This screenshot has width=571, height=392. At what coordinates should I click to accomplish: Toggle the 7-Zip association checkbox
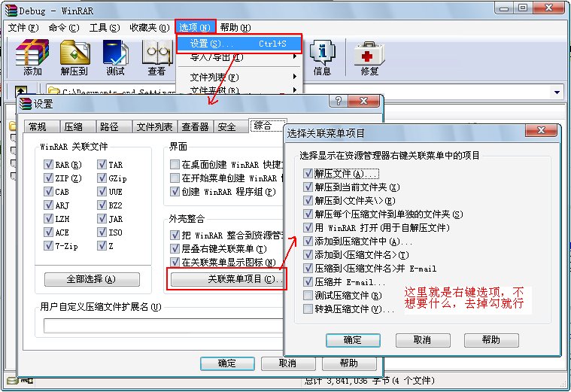pos(48,246)
